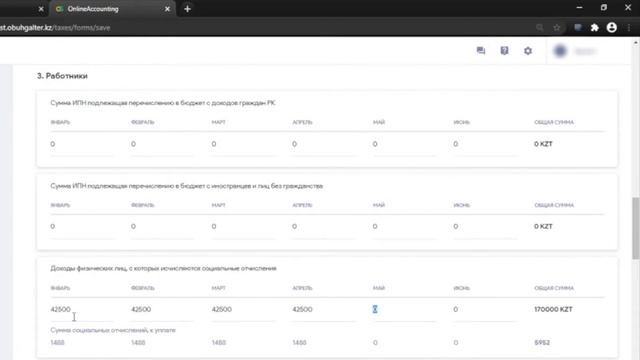The height and width of the screenshot is (360, 640).
Task: Bookmark this page with the star icon
Action: pos(557,27)
